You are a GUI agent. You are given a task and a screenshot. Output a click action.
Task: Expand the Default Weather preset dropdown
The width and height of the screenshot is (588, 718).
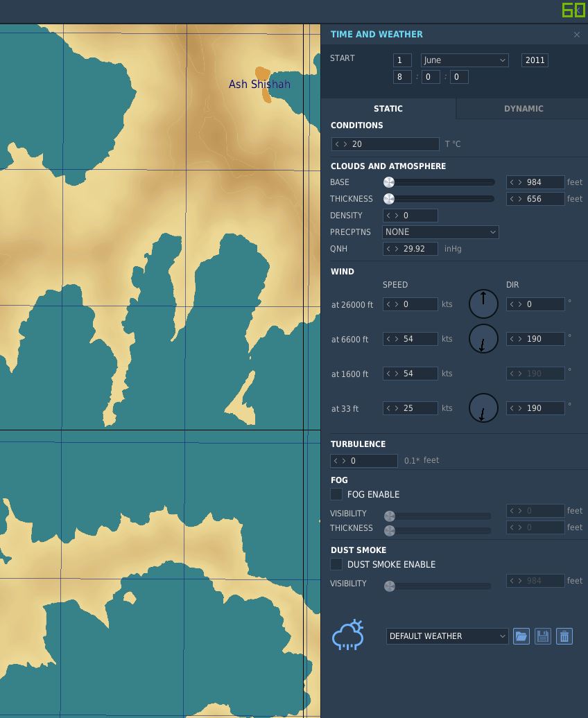tap(447, 636)
